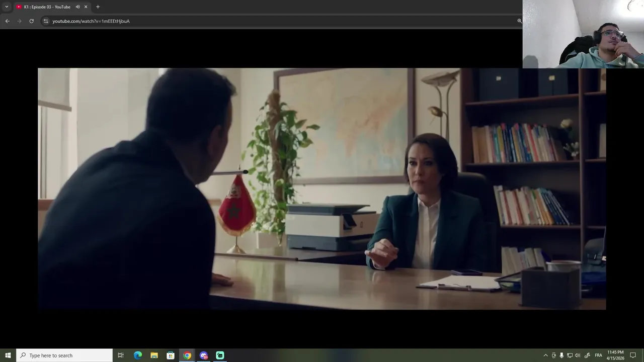
Task: Click the video to pause playback
Action: [x=322, y=189]
